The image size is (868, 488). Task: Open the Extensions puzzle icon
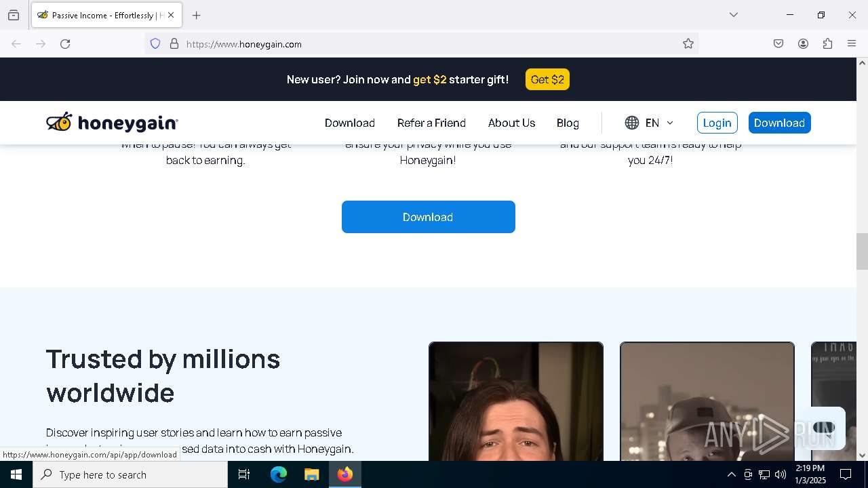pos(827,44)
